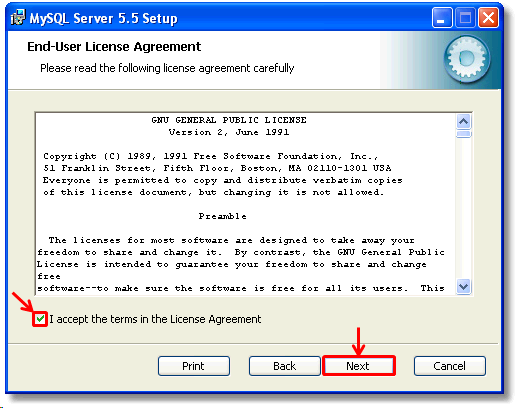Click the disabled maximize button

pos(465,18)
